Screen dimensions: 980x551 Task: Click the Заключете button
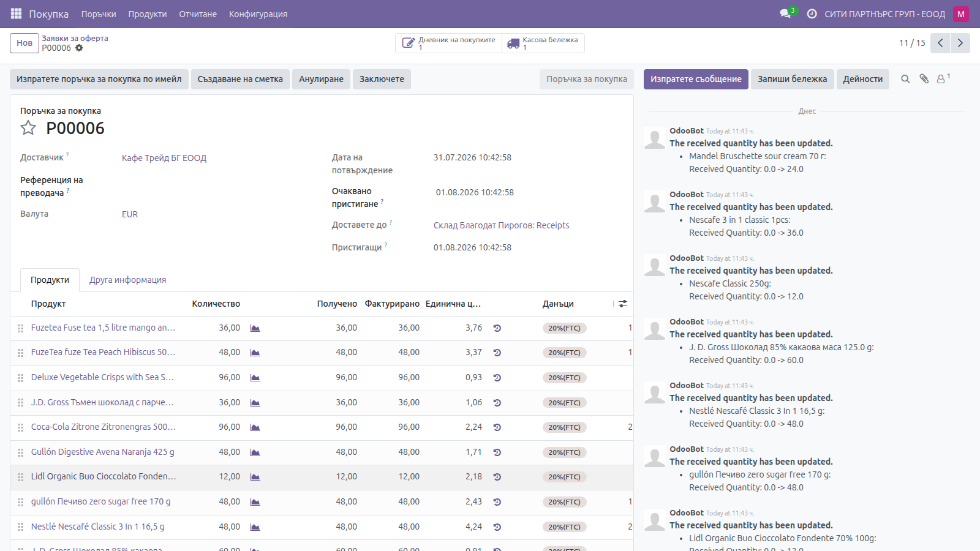pos(382,79)
